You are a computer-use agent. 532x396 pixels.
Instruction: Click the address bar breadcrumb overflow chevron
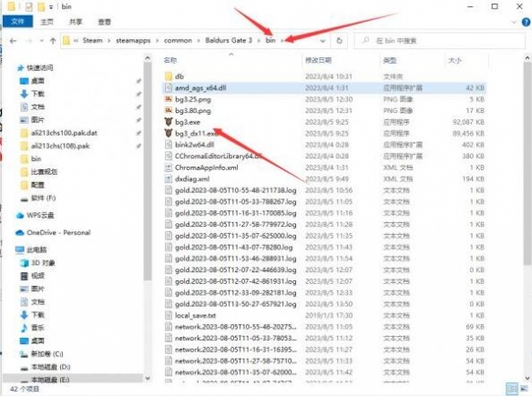tap(76, 41)
